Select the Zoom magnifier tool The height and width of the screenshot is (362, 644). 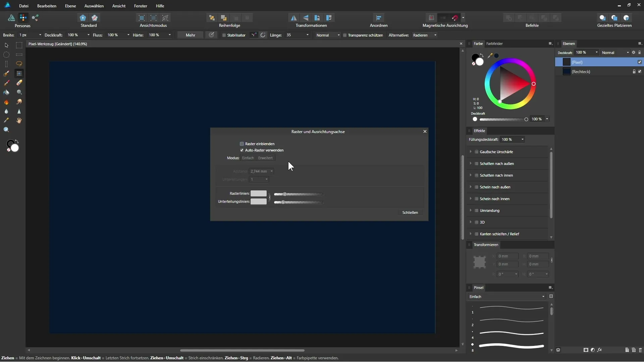6,130
